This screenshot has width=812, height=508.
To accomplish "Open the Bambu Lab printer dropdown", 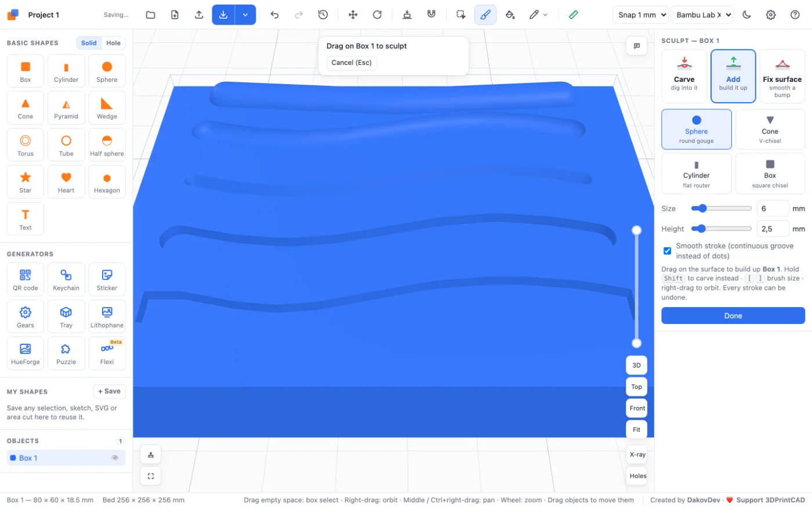I will pyautogui.click(x=702, y=15).
